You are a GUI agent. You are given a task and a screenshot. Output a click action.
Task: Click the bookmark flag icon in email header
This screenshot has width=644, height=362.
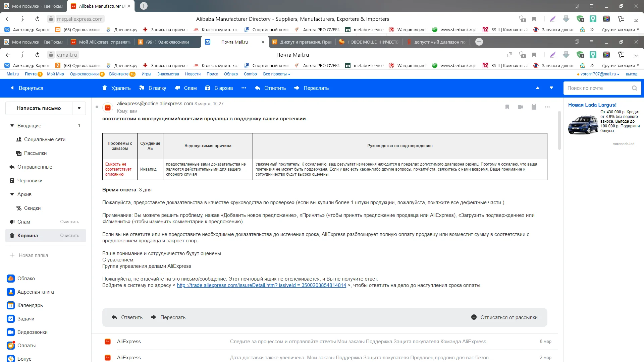pyautogui.click(x=507, y=107)
